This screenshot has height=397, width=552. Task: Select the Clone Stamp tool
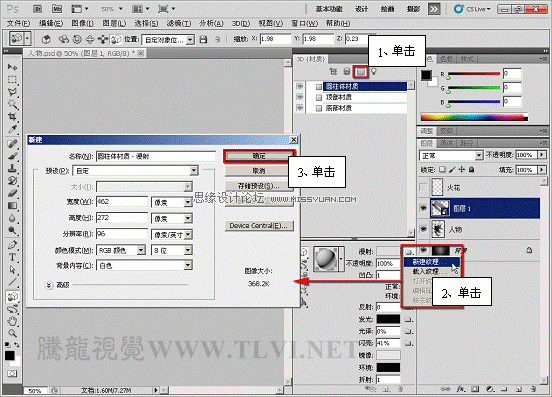coord(12,168)
